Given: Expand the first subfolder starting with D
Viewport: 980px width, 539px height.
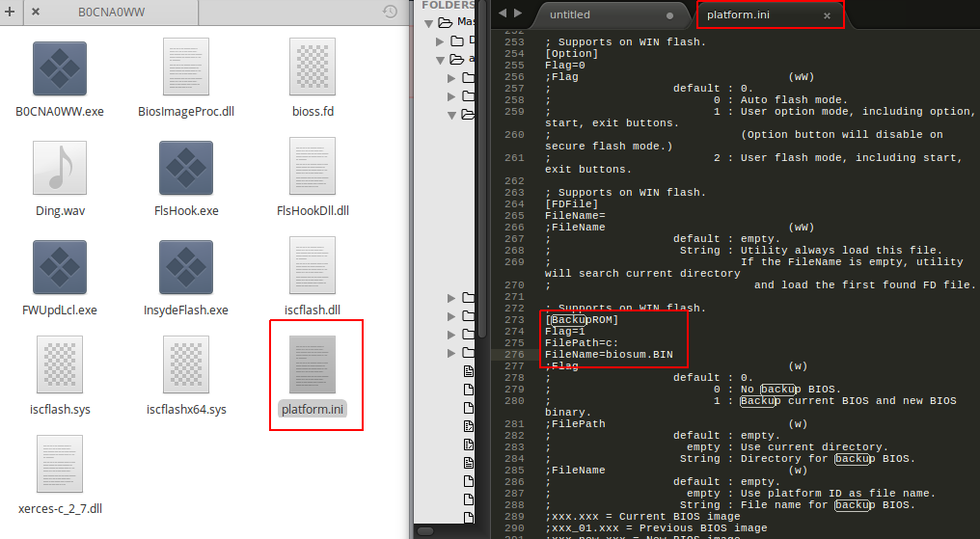Looking at the screenshot, I should point(441,40).
